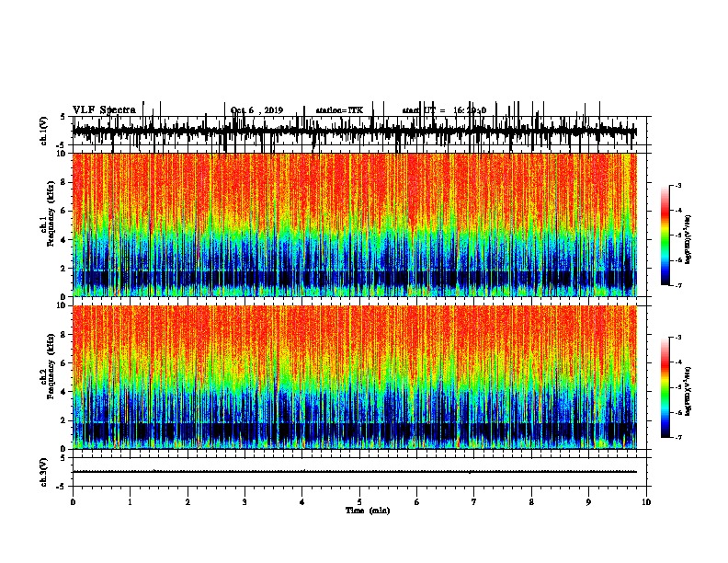
Task: Click time axis tick label "6"
Action: click(417, 502)
